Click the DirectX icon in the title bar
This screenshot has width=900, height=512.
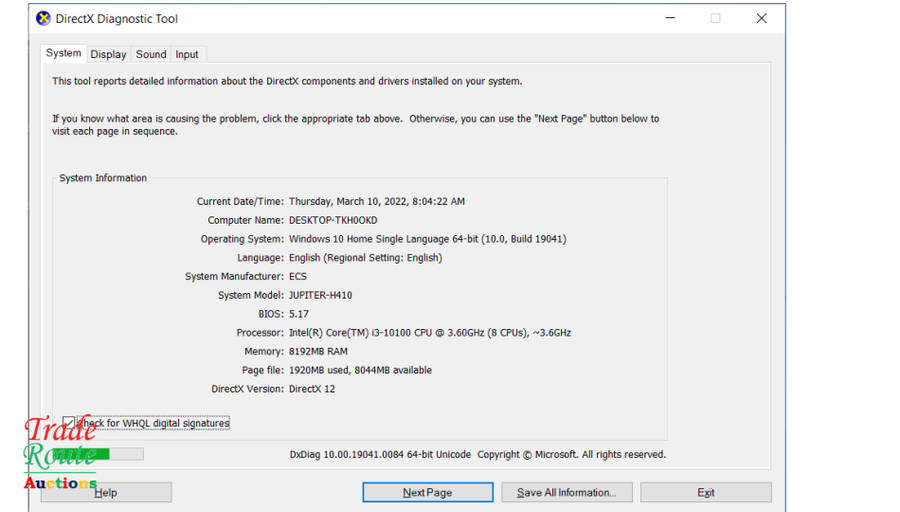43,18
